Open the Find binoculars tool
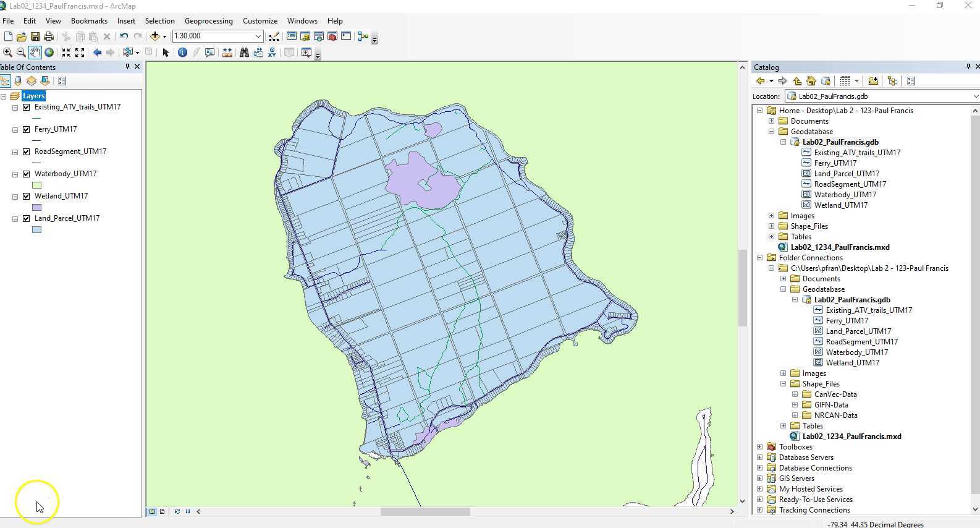 pyautogui.click(x=244, y=53)
